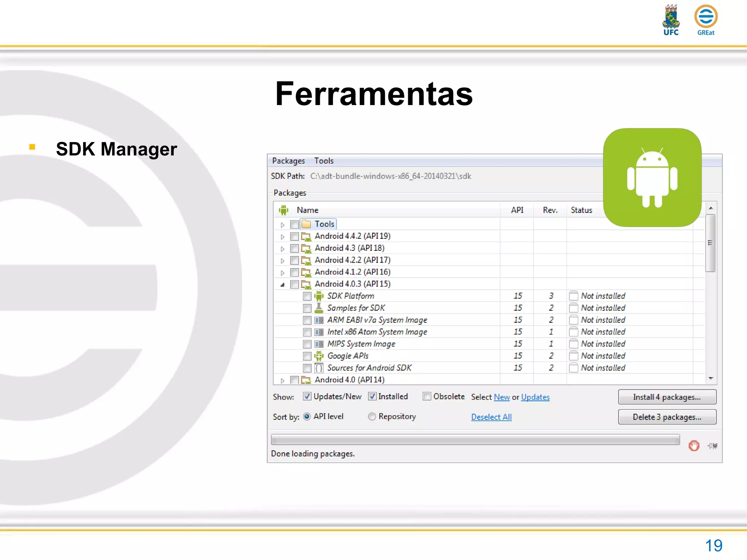Click the Status column header
The image size is (747, 560).
click(581, 210)
